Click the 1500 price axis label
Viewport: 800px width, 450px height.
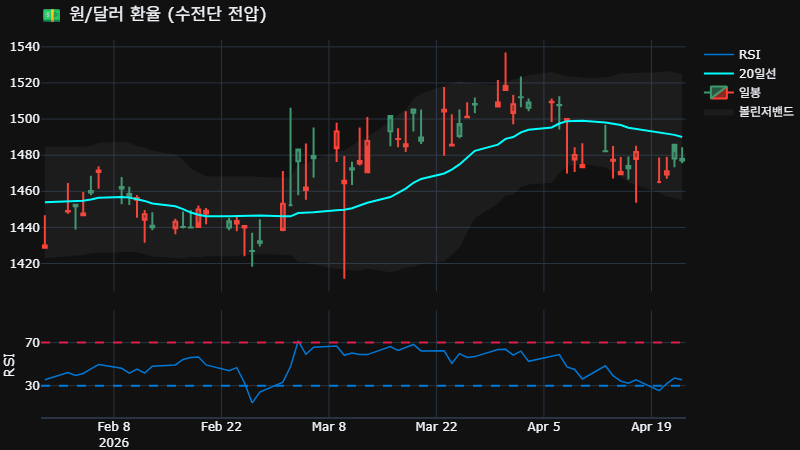(x=24, y=119)
